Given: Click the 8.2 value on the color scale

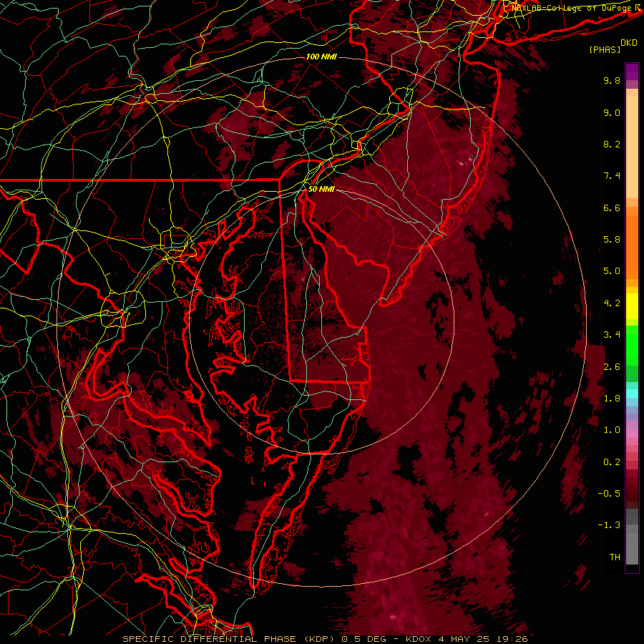Looking at the screenshot, I should point(612,144).
